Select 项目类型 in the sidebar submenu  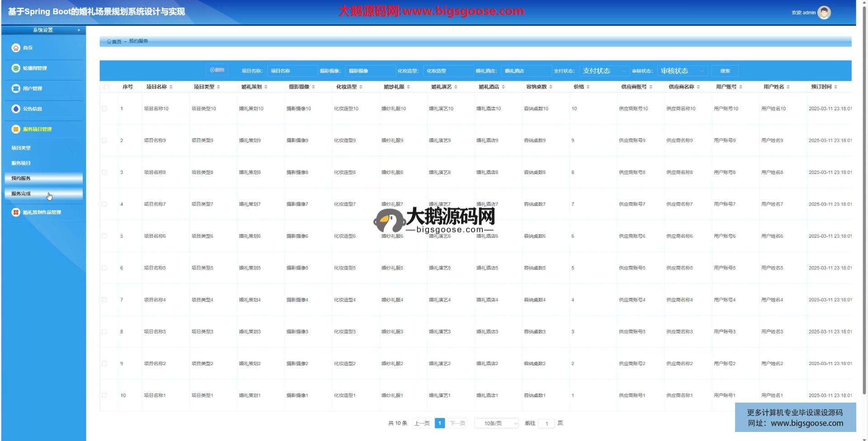(21, 148)
